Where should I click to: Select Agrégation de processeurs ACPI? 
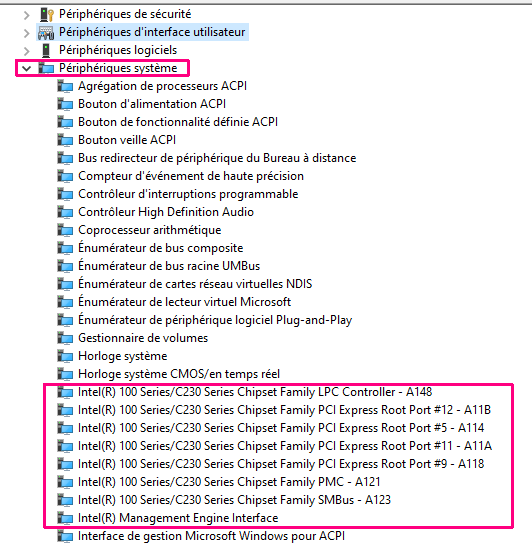point(162,86)
